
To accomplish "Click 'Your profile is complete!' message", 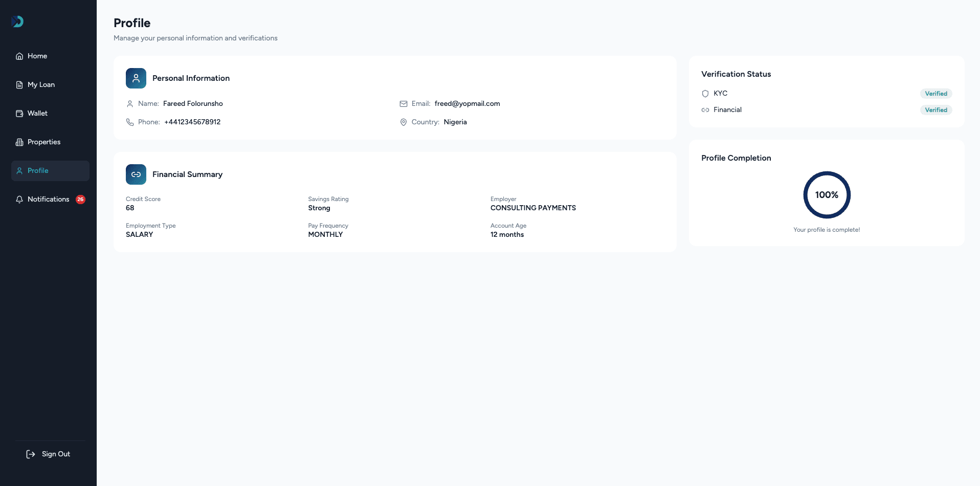I will (x=827, y=230).
